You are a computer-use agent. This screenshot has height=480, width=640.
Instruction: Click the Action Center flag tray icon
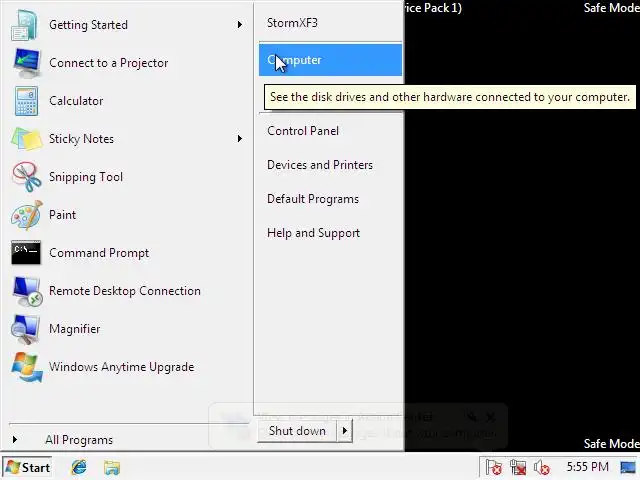493,467
